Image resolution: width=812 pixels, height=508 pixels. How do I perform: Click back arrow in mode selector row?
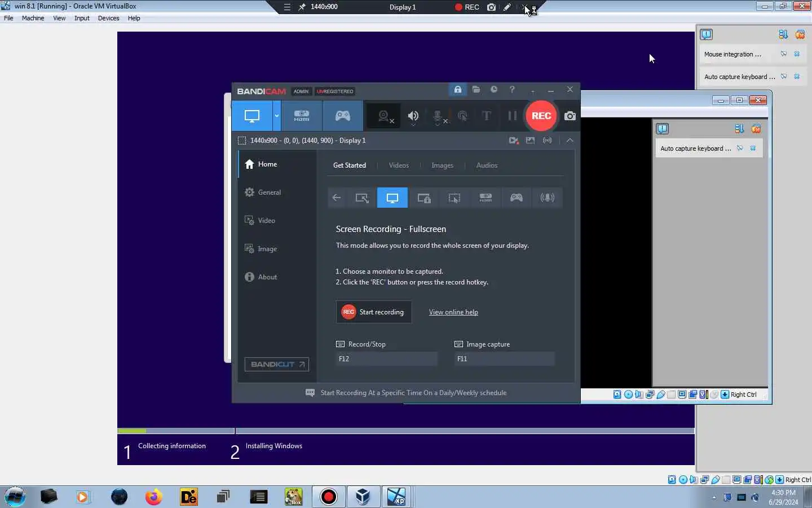337,198
